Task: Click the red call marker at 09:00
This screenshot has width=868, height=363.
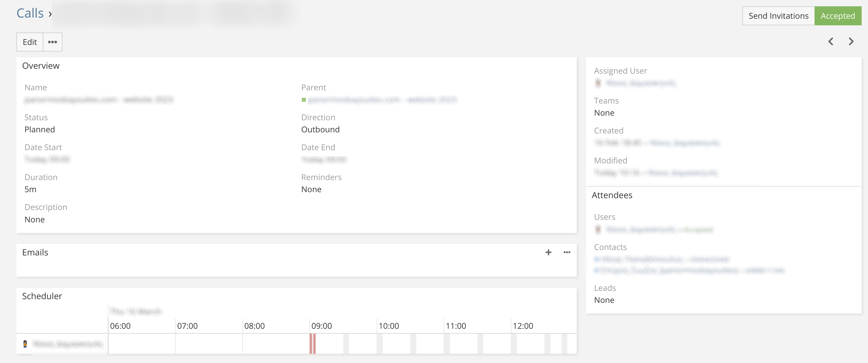Action: [312, 343]
